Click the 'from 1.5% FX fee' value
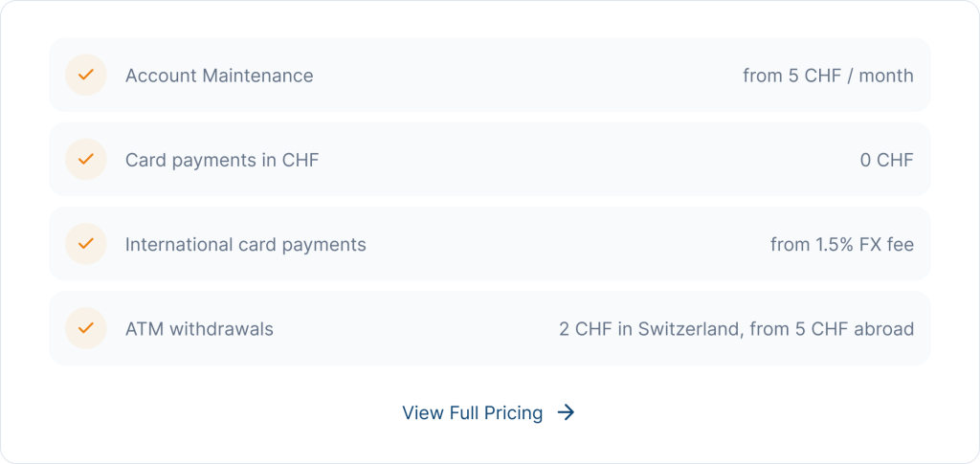980x464 pixels. pos(841,244)
